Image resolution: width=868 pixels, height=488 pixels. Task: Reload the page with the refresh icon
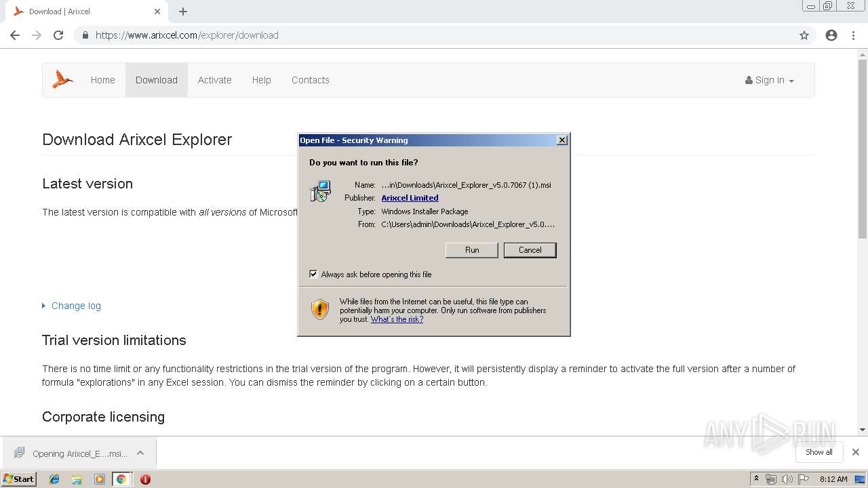pyautogui.click(x=58, y=35)
